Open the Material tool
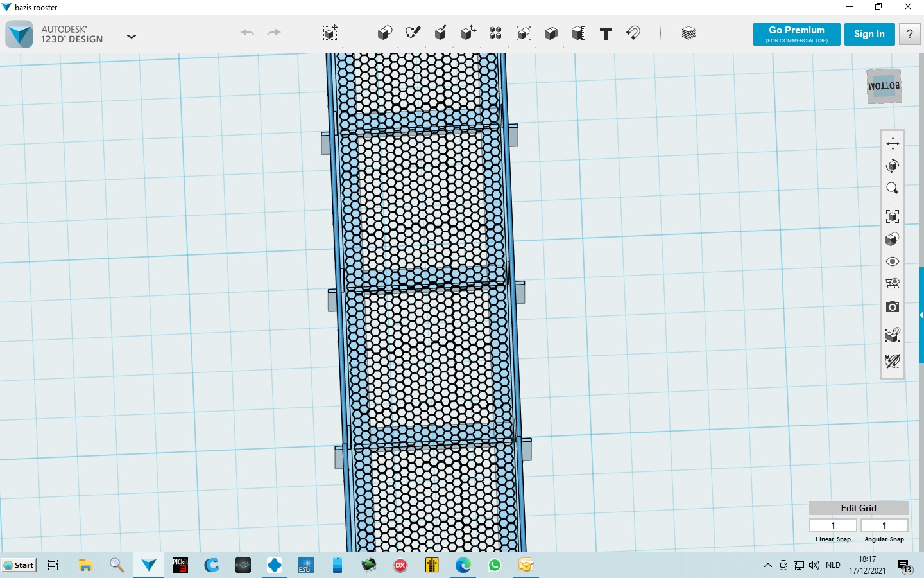 coord(689,33)
